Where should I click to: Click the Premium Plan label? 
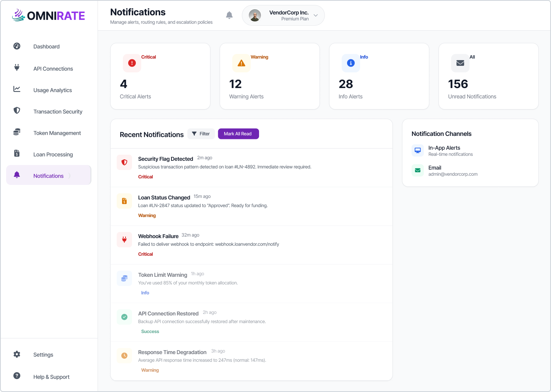295,19
